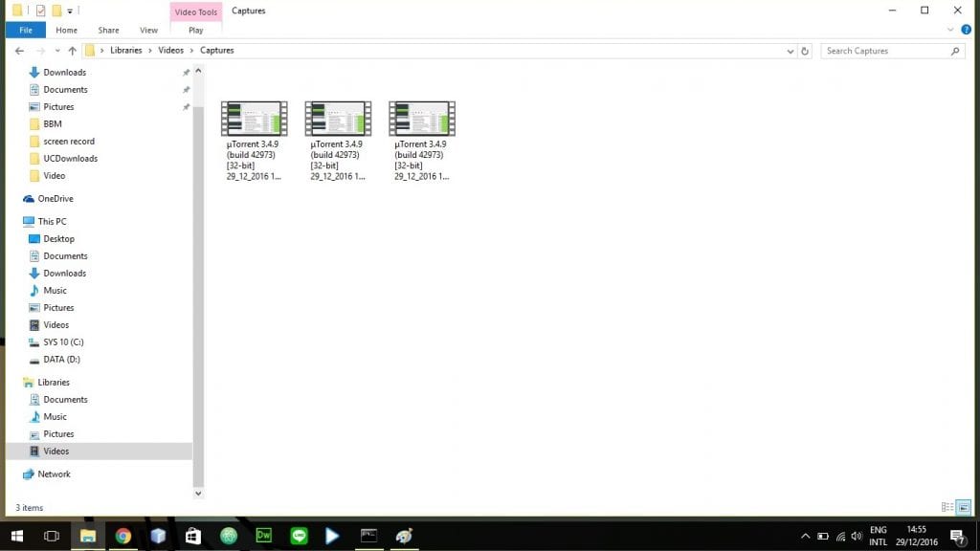Open the Customize Quick Access Toolbar dropdown
The height and width of the screenshot is (551, 980).
point(70,11)
